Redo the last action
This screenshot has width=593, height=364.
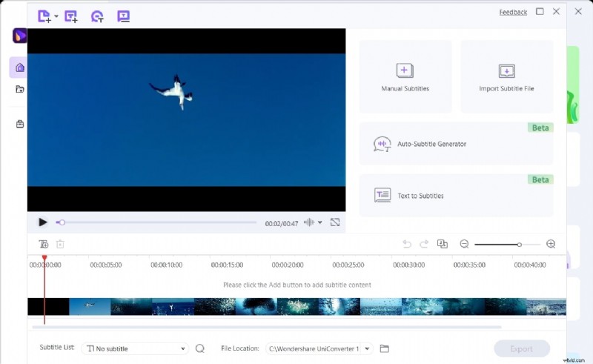coord(424,244)
